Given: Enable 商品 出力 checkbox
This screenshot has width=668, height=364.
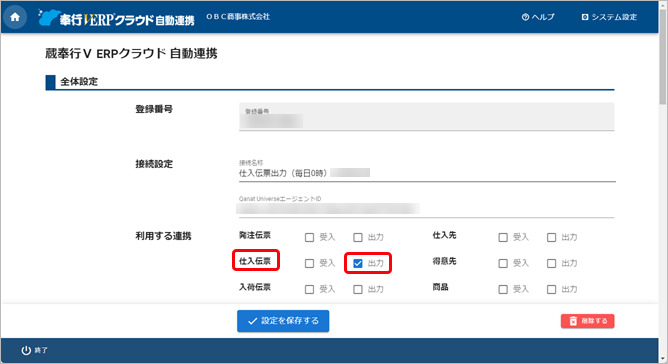Looking at the screenshot, I should 551,289.
